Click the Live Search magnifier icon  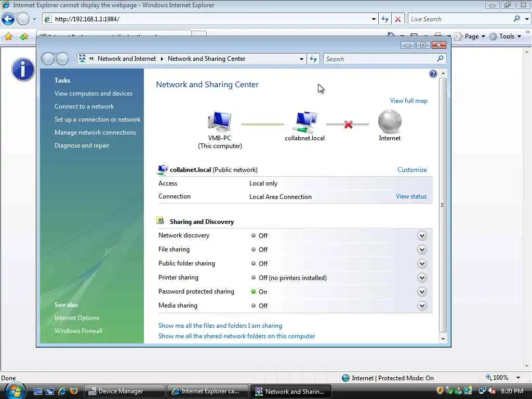[x=516, y=19]
